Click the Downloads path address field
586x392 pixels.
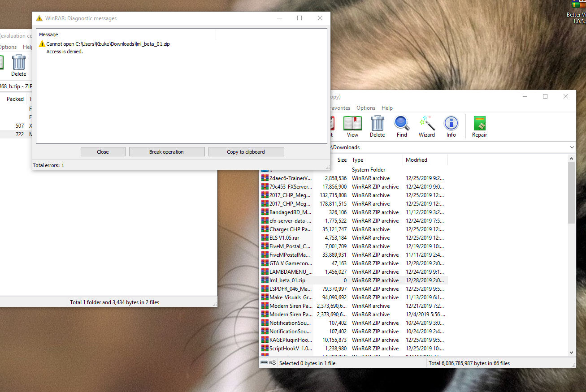(449, 147)
